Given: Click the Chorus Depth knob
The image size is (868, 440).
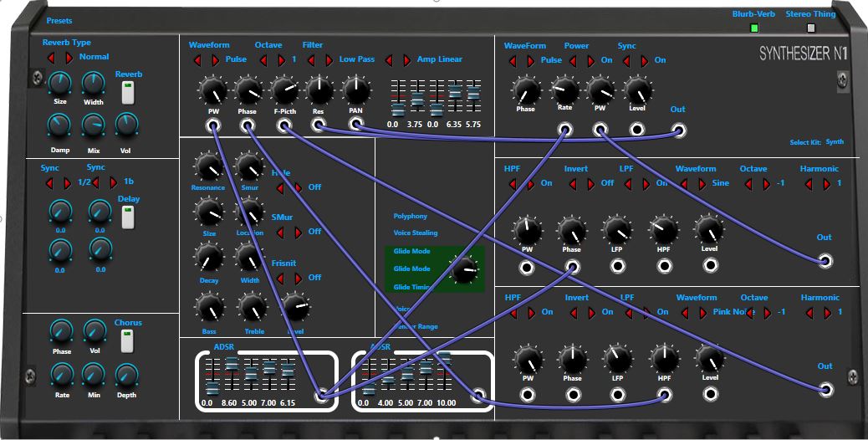Looking at the screenshot, I should pyautogui.click(x=126, y=375).
